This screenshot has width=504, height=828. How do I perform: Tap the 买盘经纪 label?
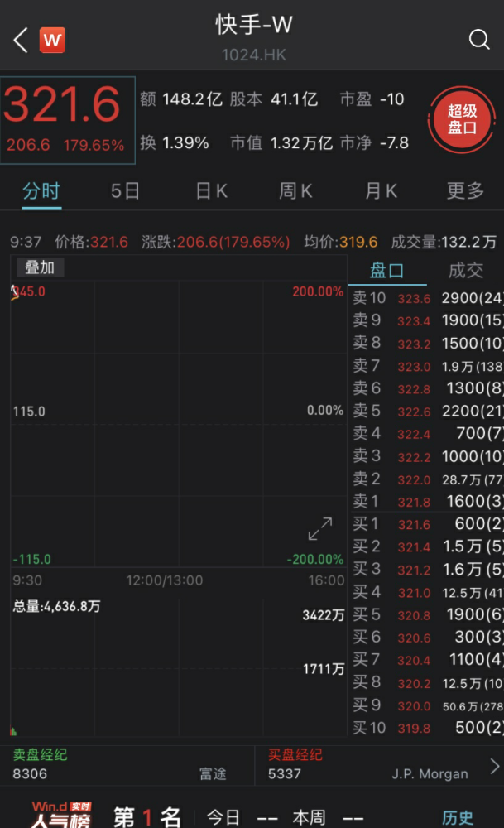point(295,754)
